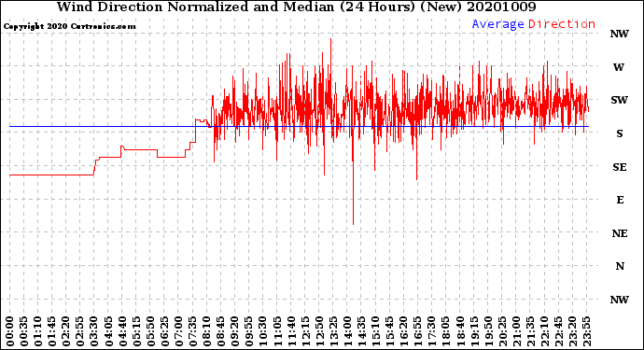Click the 'NE' axis label
The image size is (644, 350).
pos(620,233)
